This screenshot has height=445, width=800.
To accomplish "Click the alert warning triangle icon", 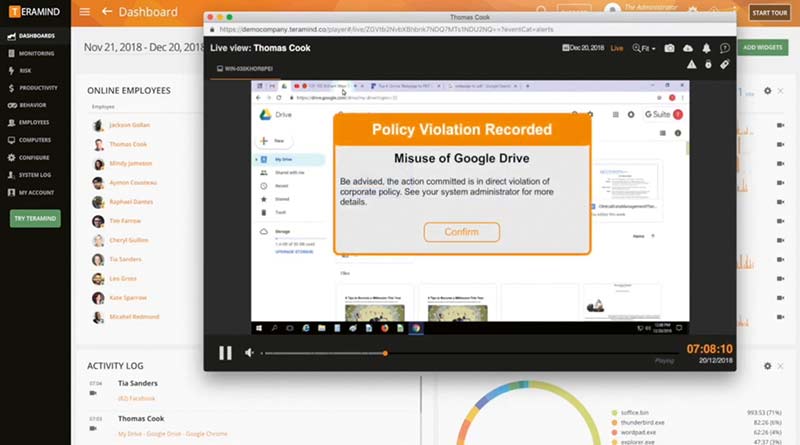I will coord(691,64).
